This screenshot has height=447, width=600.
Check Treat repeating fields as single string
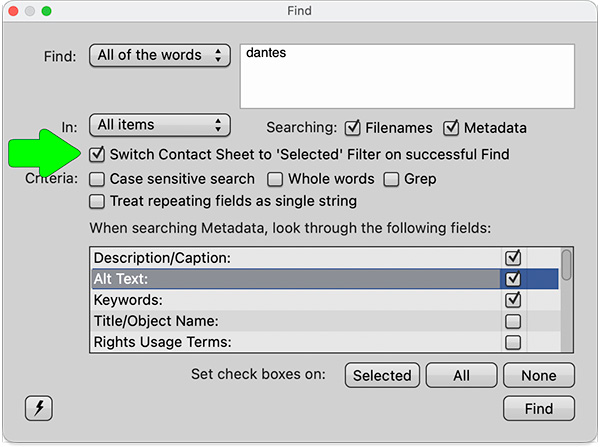[97, 201]
